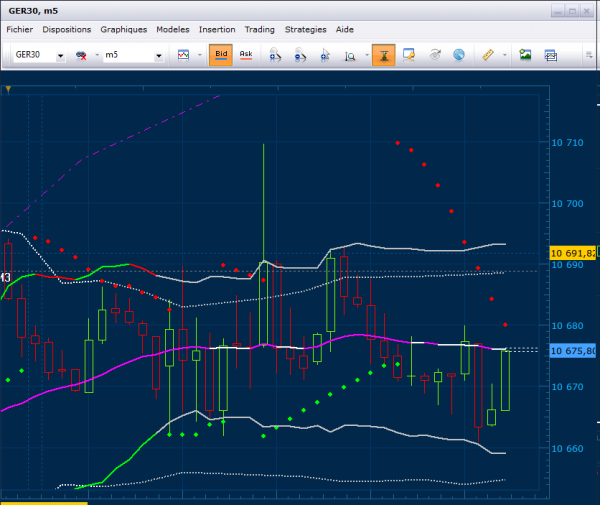The height and width of the screenshot is (505, 600).
Task: Click the zoom in magnifier icon
Action: [x=275, y=55]
